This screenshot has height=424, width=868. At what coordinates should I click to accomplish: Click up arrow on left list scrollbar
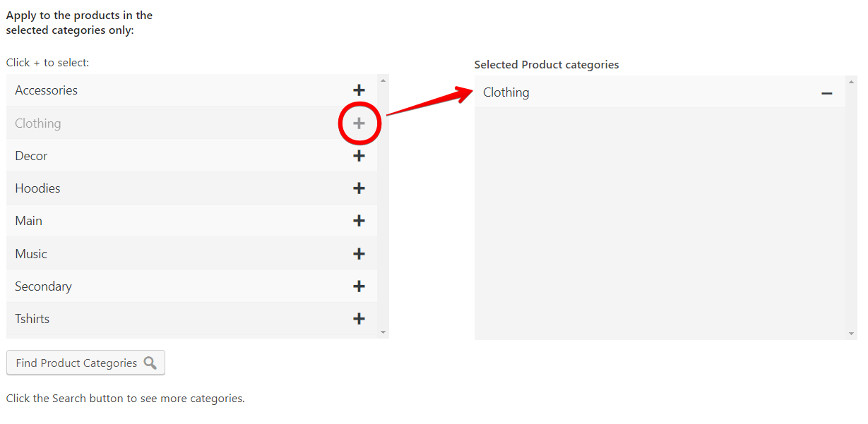(x=384, y=80)
